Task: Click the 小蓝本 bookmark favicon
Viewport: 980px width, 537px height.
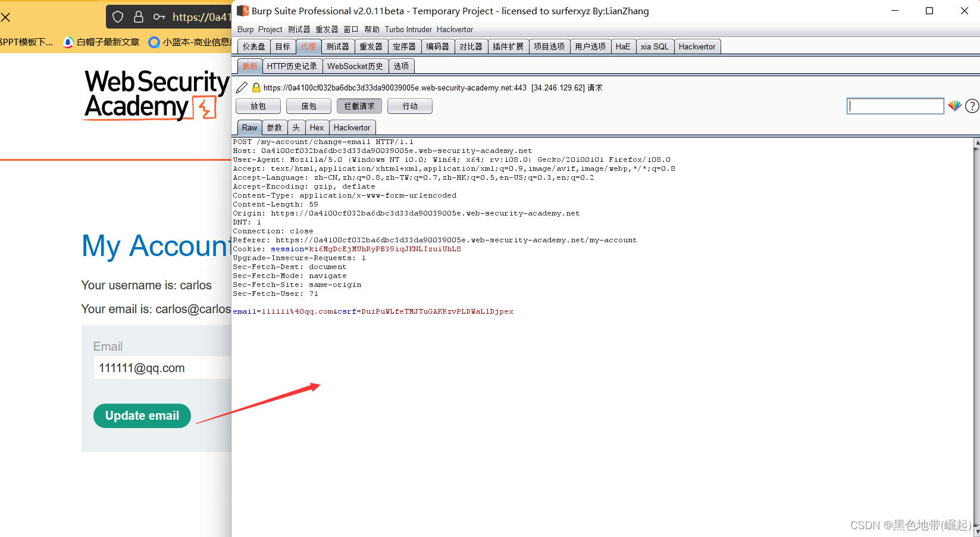Action: [154, 42]
